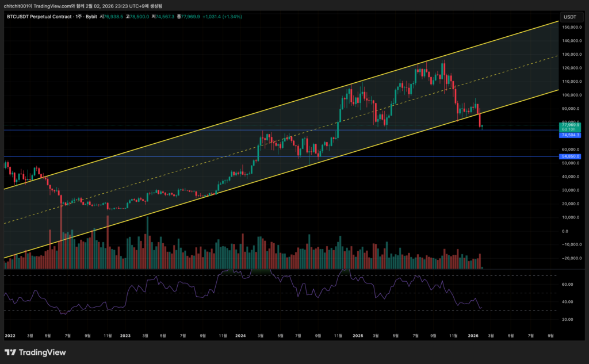Click the 100,000.0 price axis label
The image size is (589, 364).
[569, 95]
